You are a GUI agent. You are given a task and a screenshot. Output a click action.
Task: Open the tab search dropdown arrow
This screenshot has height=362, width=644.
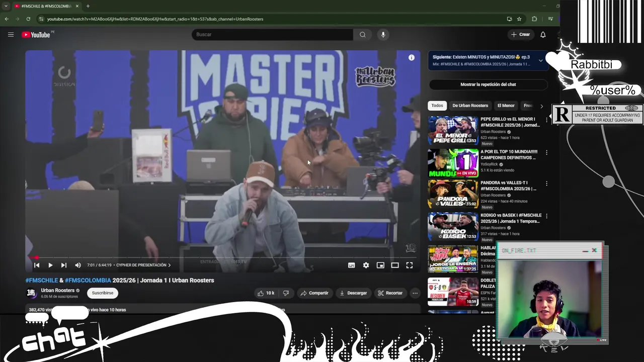[x=6, y=6]
